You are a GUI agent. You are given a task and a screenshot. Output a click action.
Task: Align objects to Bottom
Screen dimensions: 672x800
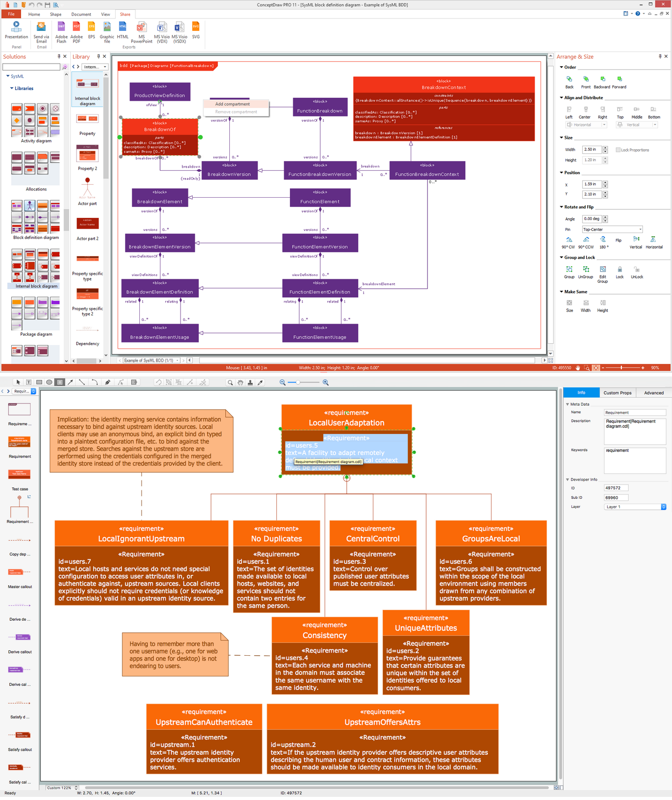coord(654,112)
